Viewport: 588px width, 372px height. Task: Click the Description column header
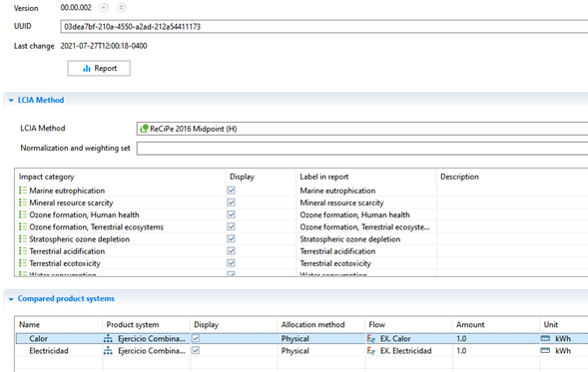point(459,177)
